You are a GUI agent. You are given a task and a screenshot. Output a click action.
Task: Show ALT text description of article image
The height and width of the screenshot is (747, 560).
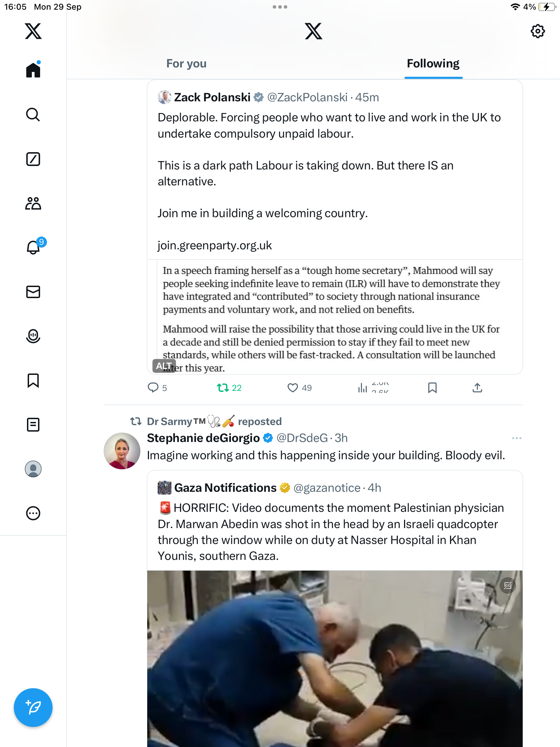tap(163, 366)
